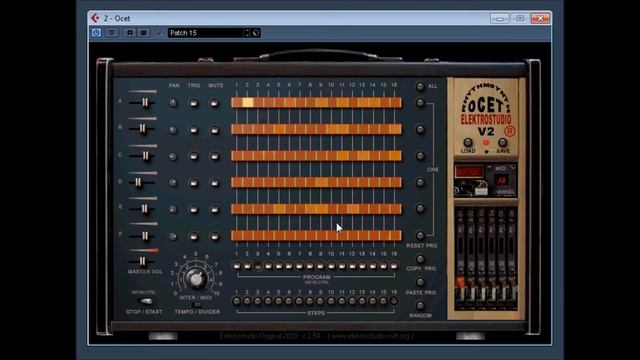Click the RANDOM button
Screen dimensions: 640x360
(420, 305)
